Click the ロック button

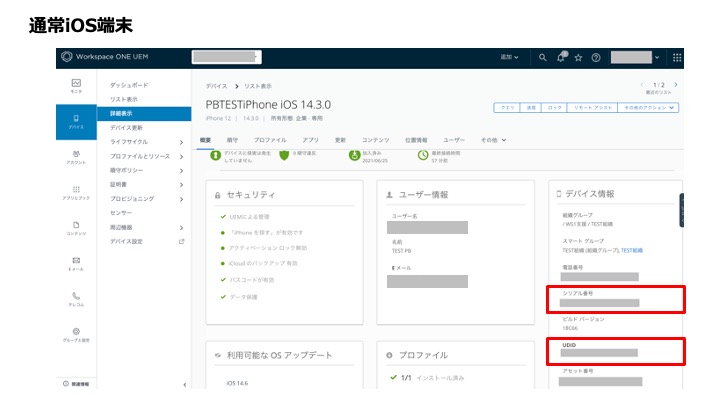point(555,107)
